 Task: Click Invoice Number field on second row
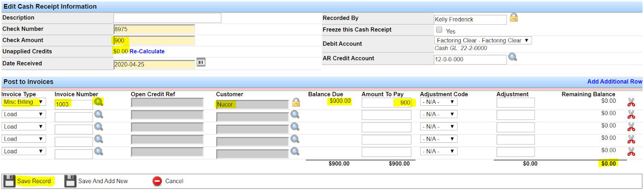[74, 117]
